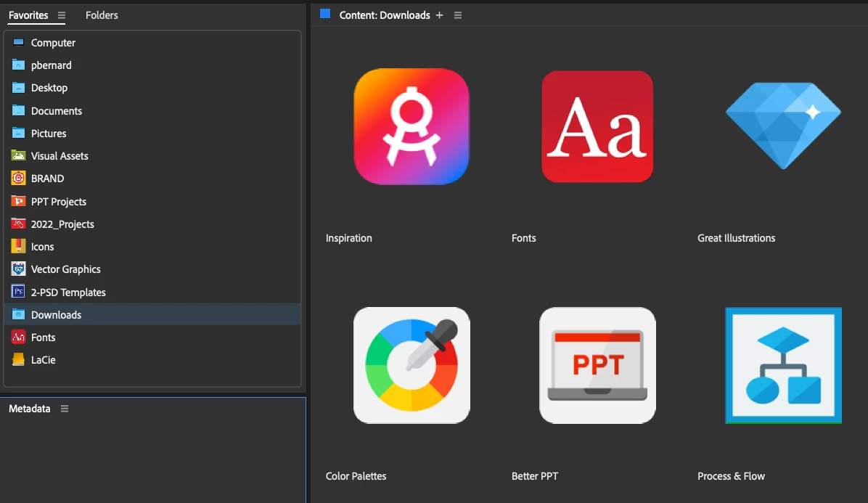The image size is (868, 503).
Task: Click the 2-PSD Templates Photoshop icon
Action: click(18, 292)
